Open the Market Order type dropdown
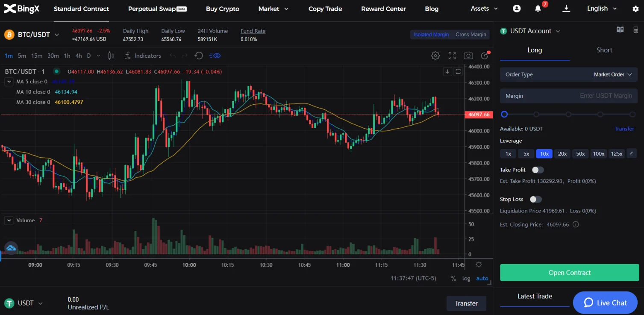Image resolution: width=644 pixels, height=315 pixels. pos(569,74)
